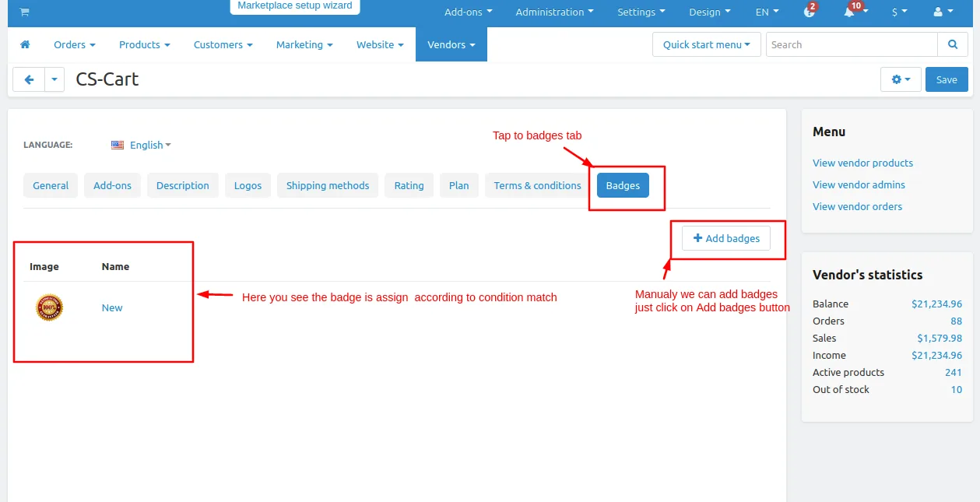This screenshot has height=502, width=980.
Task: Open the Marketing menu
Action: click(x=304, y=45)
